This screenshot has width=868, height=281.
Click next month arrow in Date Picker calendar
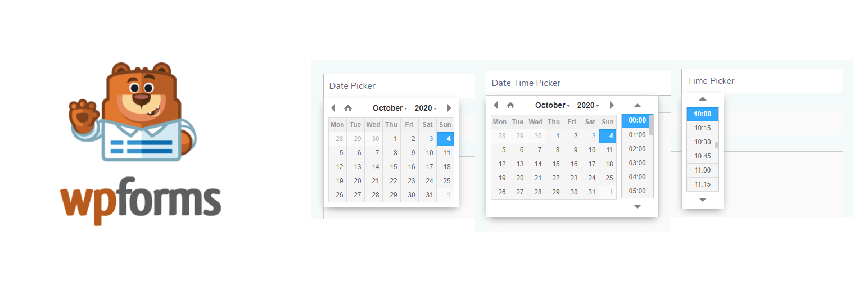(449, 108)
